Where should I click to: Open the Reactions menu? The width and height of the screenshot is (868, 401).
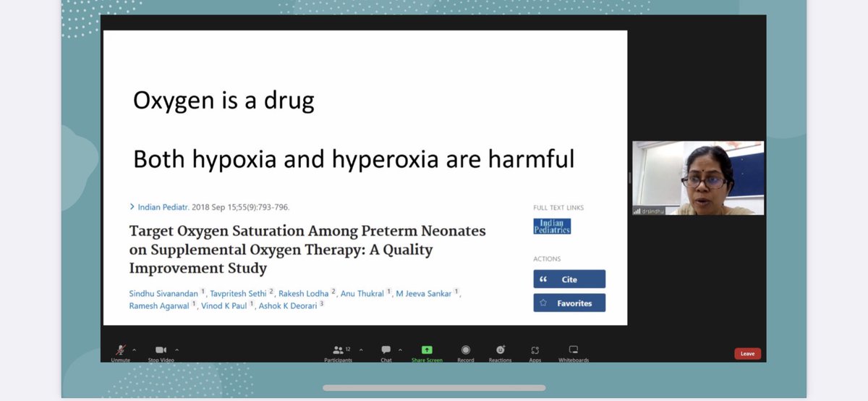[x=500, y=353]
